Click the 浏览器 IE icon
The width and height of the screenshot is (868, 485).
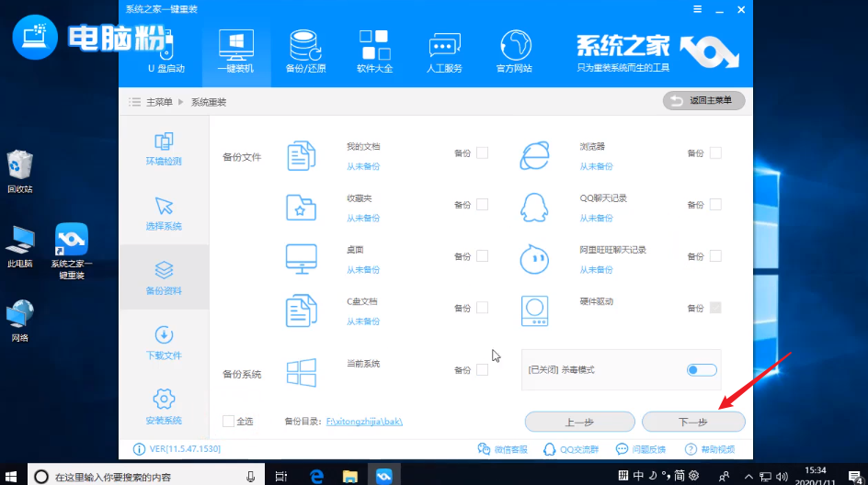(x=535, y=155)
